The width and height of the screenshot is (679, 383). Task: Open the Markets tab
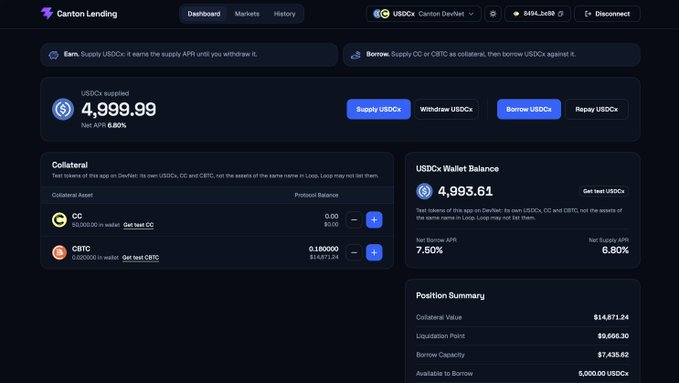tap(247, 14)
